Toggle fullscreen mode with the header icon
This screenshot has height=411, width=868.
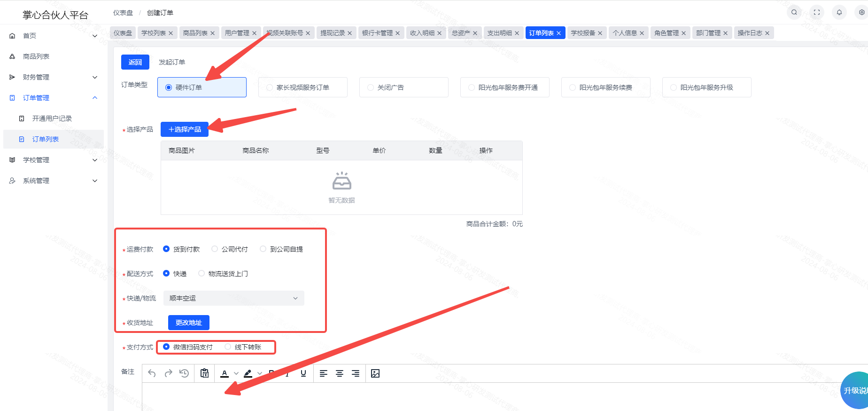(x=817, y=12)
